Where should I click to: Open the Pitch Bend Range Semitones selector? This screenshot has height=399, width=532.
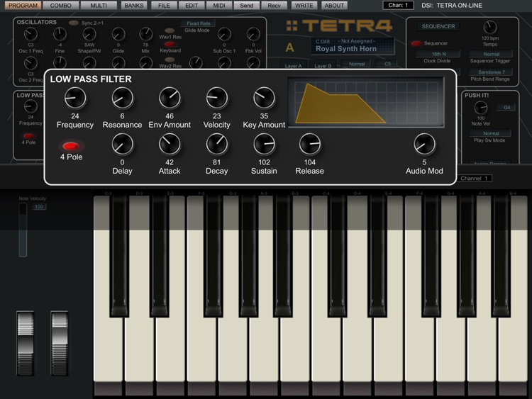click(491, 72)
